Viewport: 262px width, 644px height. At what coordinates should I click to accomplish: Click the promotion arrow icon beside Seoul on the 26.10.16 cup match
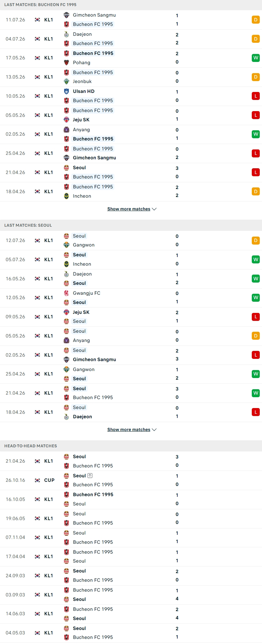coord(90,476)
